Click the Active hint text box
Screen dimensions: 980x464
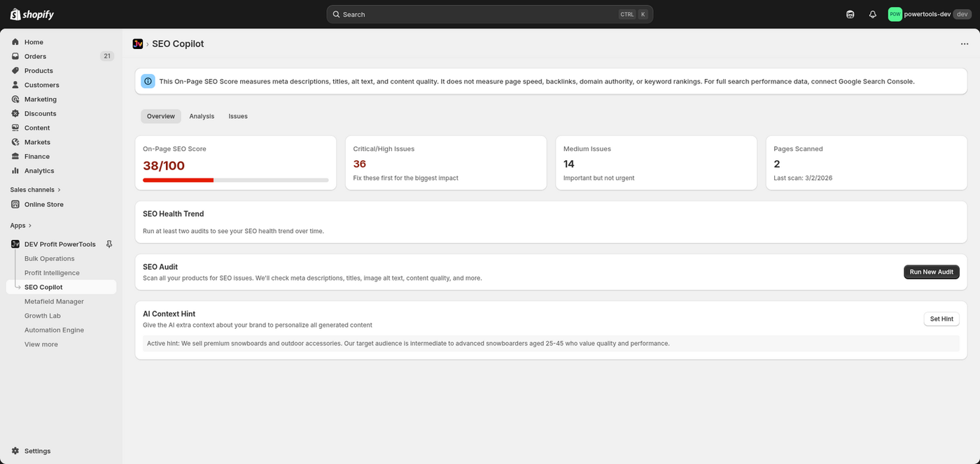point(551,344)
